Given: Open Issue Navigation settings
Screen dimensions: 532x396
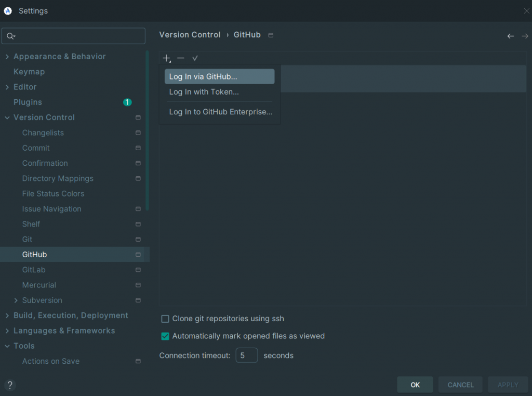Looking at the screenshot, I should (x=51, y=209).
